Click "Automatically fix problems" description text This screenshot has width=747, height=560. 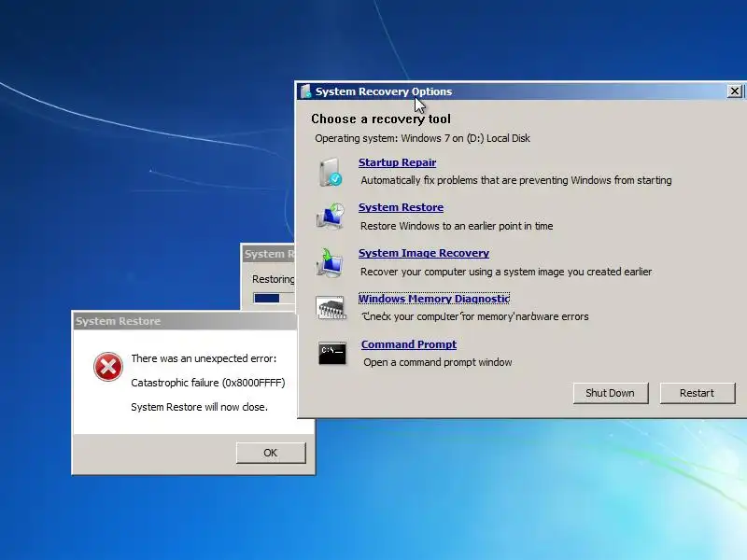tap(516, 180)
